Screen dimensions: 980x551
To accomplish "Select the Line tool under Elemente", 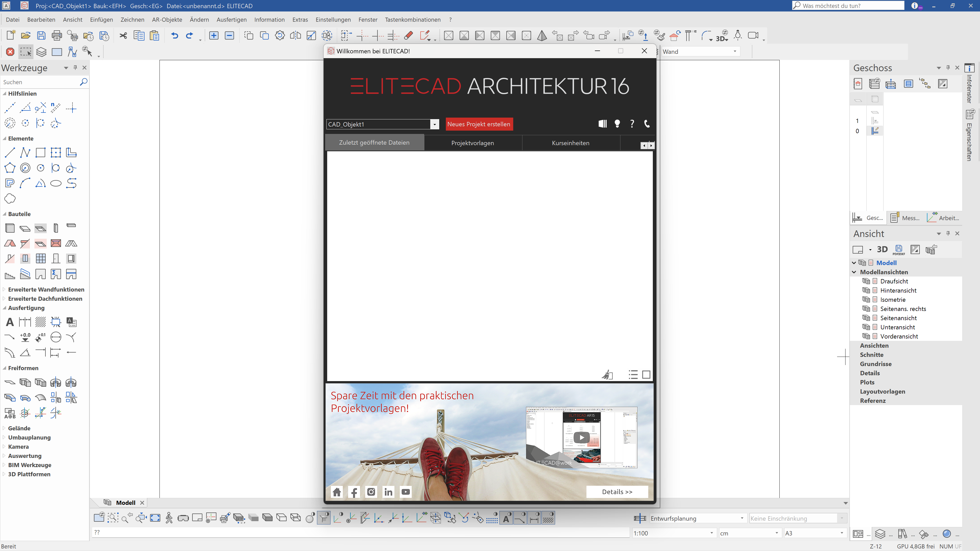I will 10,153.
